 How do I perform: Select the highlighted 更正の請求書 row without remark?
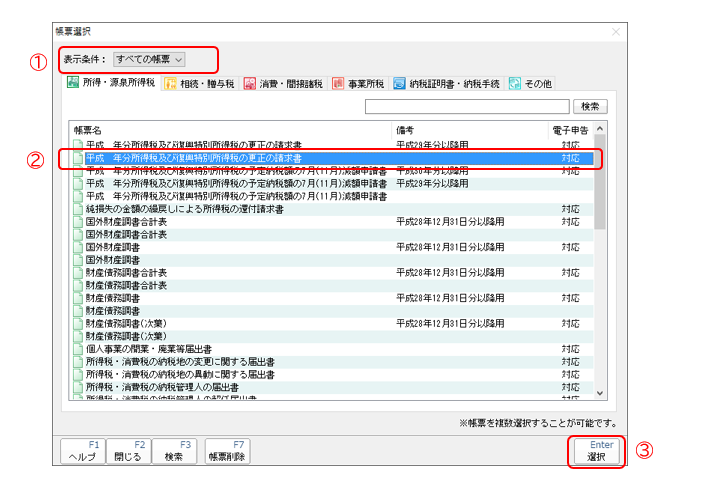333,158
